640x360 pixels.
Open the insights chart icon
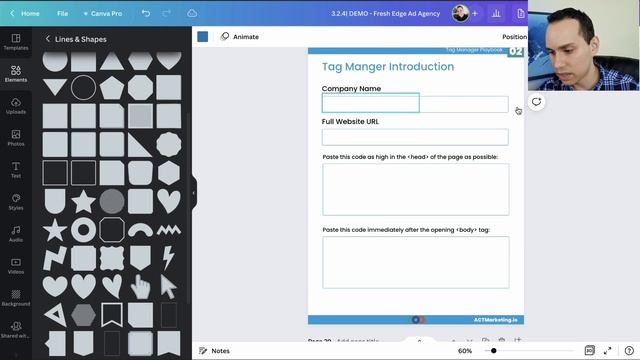[496, 13]
